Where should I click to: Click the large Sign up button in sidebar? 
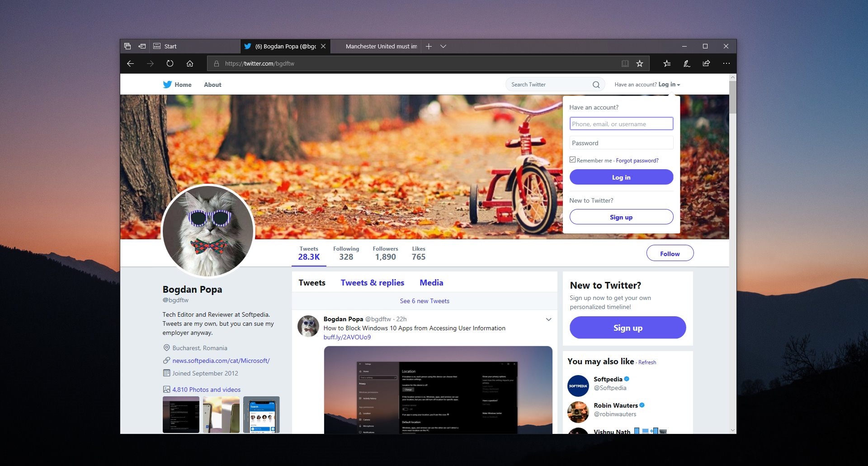pyautogui.click(x=627, y=328)
